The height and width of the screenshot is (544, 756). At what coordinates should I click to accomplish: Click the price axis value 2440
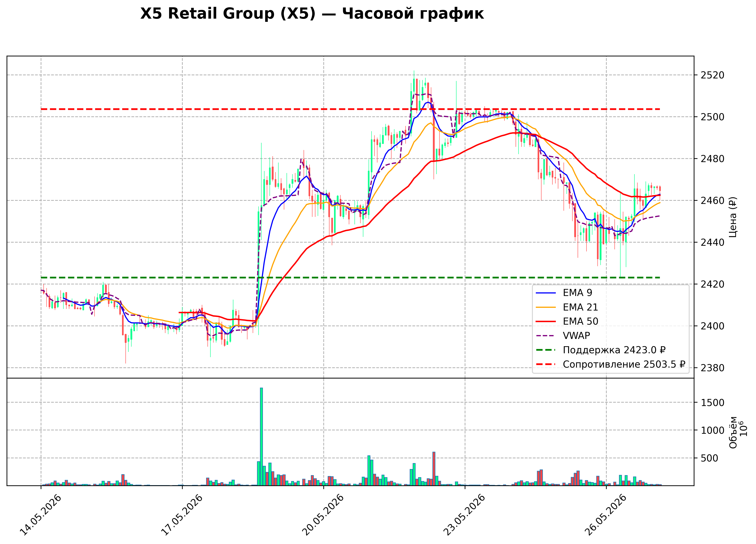[x=713, y=243]
